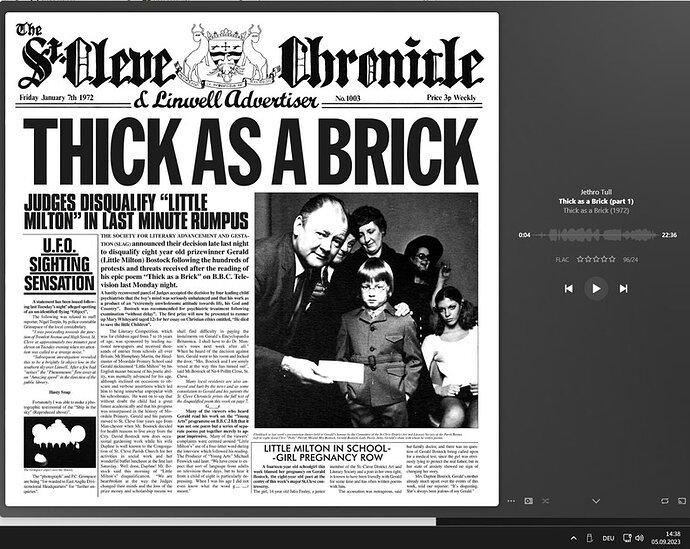Show hidden icons in the system tray

(573, 538)
